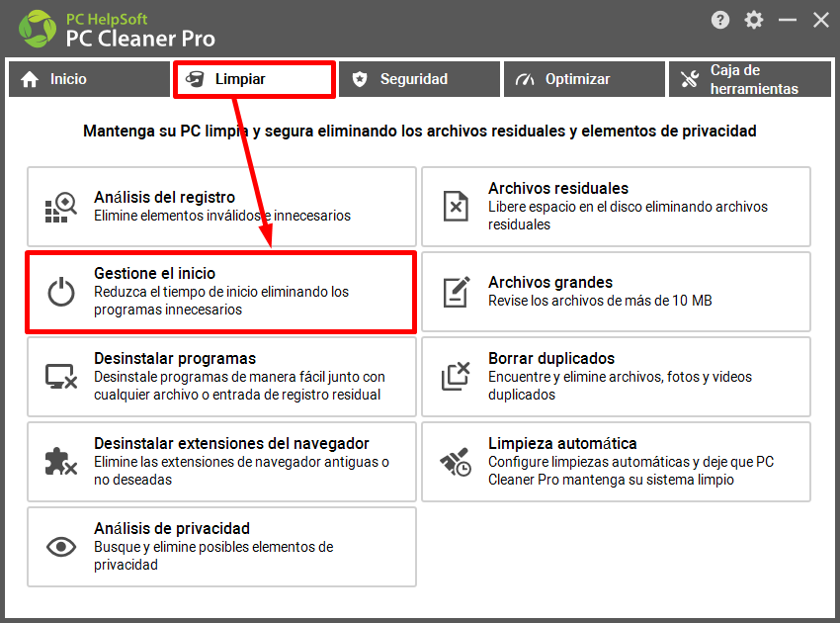Click the edit document icon for Archivos grandes
Screen dimensions: 840x623
[x=457, y=292]
